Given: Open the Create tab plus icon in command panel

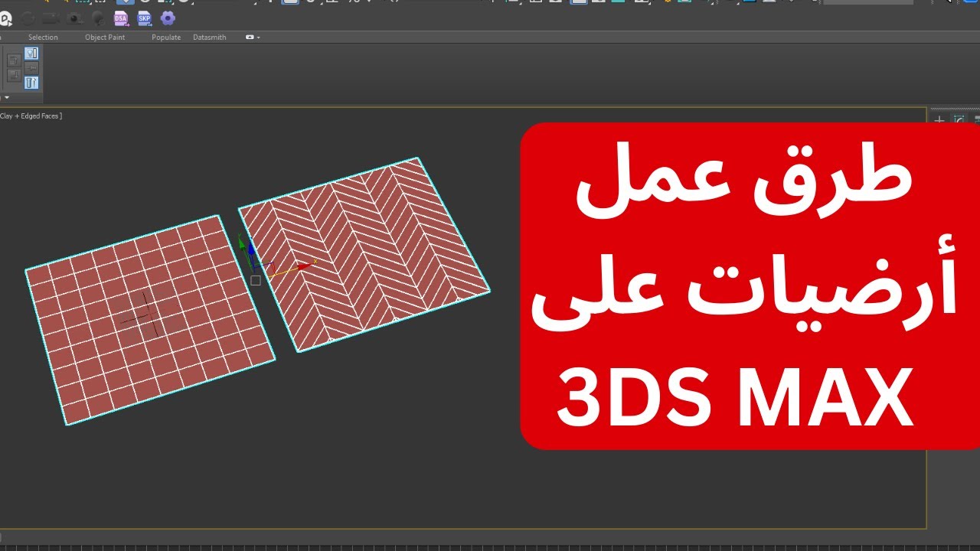Looking at the screenshot, I should click(x=939, y=120).
